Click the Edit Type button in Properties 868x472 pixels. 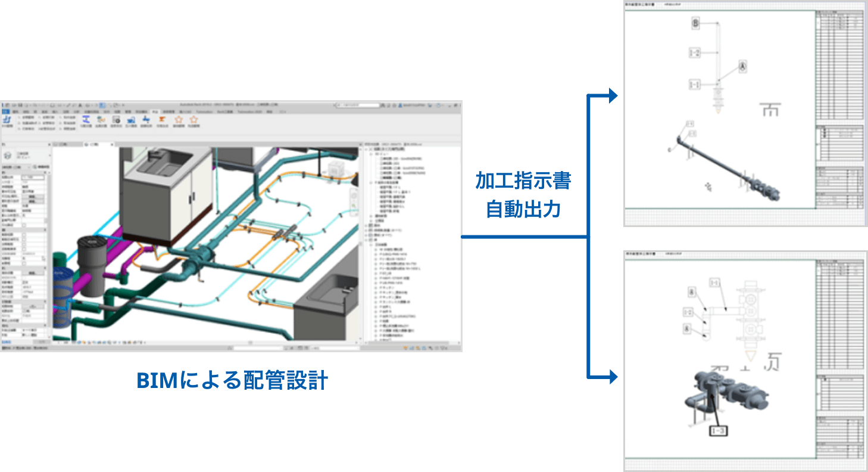[x=41, y=167]
